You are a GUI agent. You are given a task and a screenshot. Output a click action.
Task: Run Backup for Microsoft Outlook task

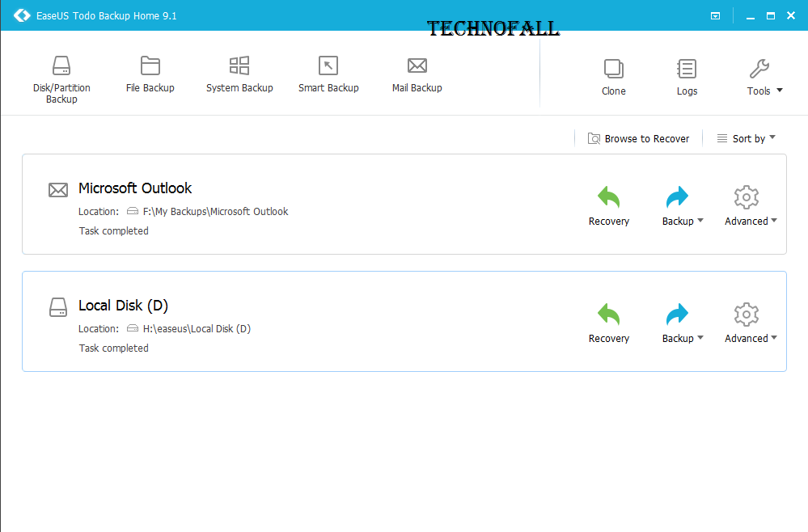pos(678,206)
